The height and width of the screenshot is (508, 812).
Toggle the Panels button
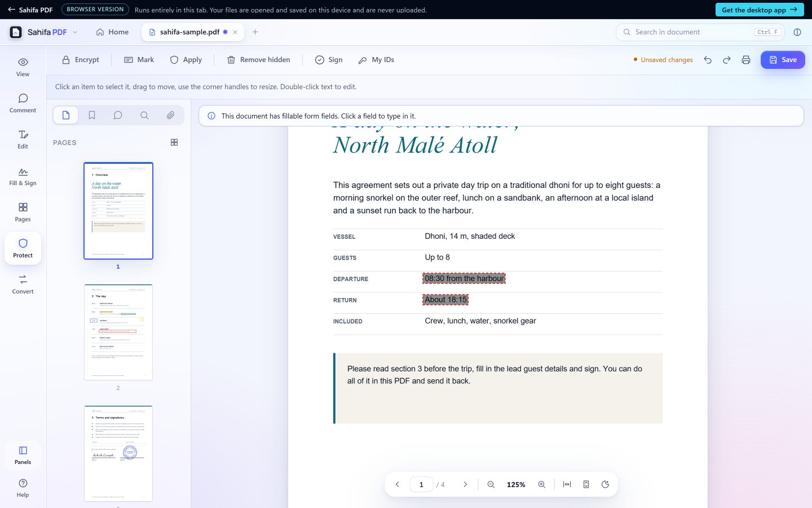point(23,455)
